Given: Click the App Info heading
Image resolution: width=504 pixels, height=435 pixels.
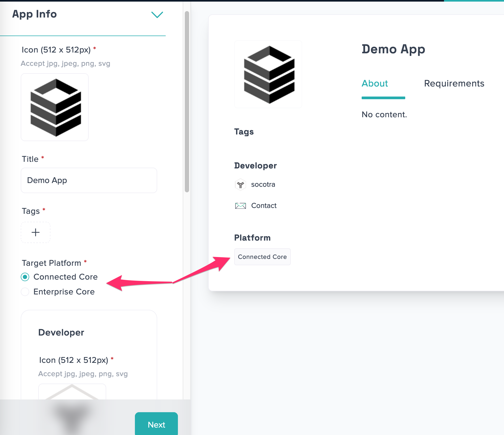Looking at the screenshot, I should tap(35, 14).
